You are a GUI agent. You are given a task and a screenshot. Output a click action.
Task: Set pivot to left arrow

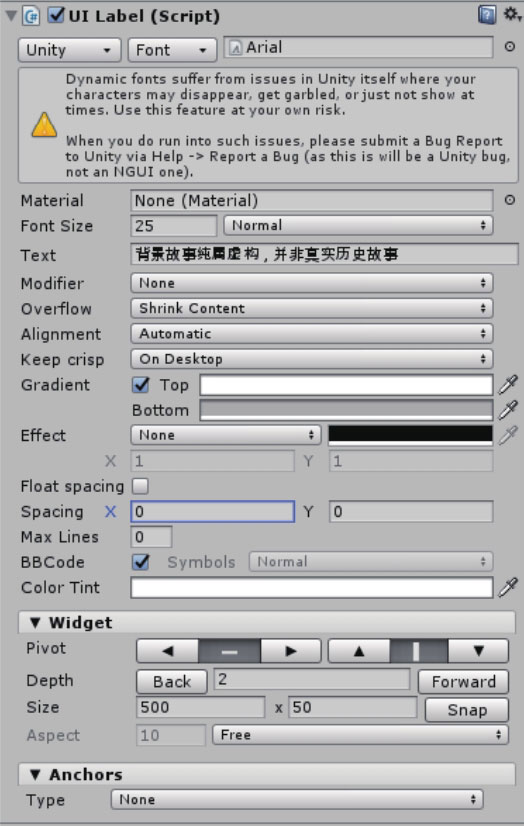167,651
